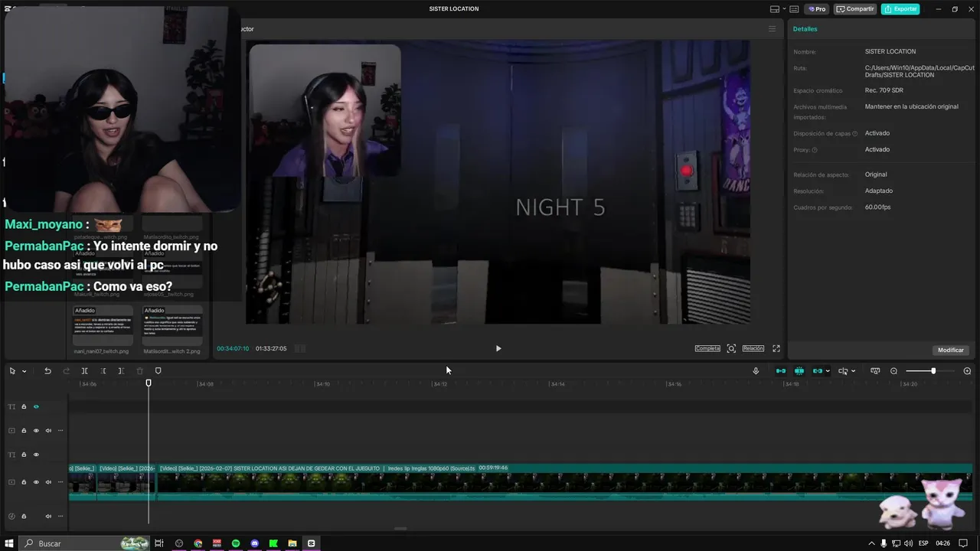The width and height of the screenshot is (980, 551).
Task: Delete left of playhead trim tool
Action: 103,371
